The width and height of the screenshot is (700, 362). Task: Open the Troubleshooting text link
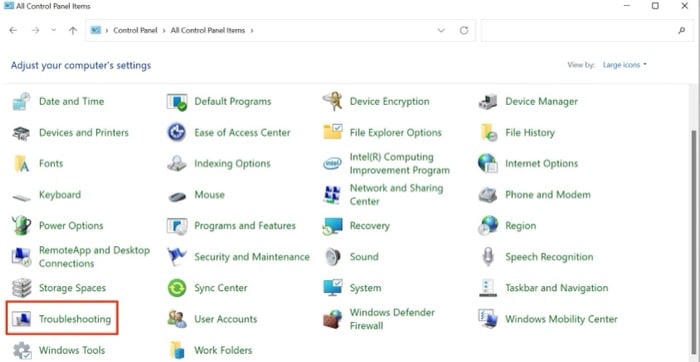click(x=75, y=319)
